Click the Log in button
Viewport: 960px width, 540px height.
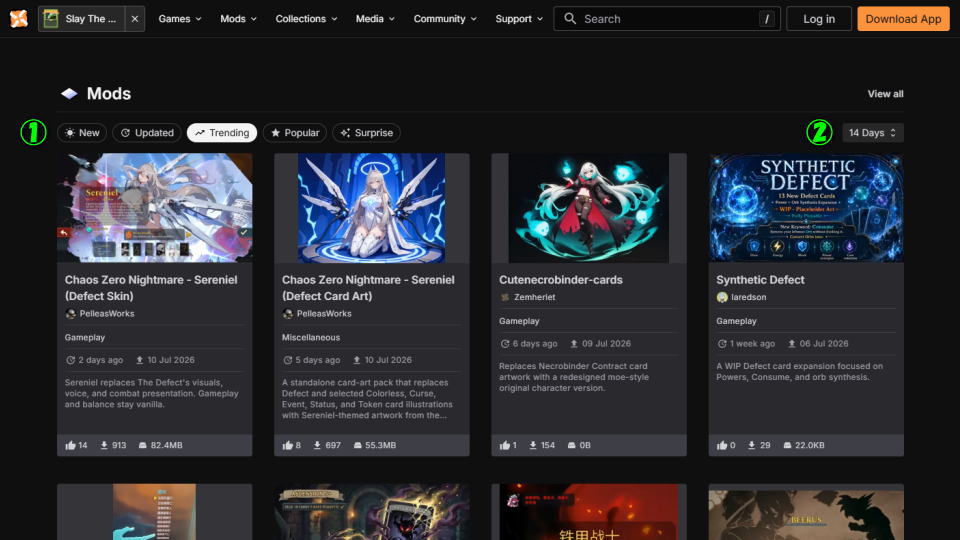(819, 19)
